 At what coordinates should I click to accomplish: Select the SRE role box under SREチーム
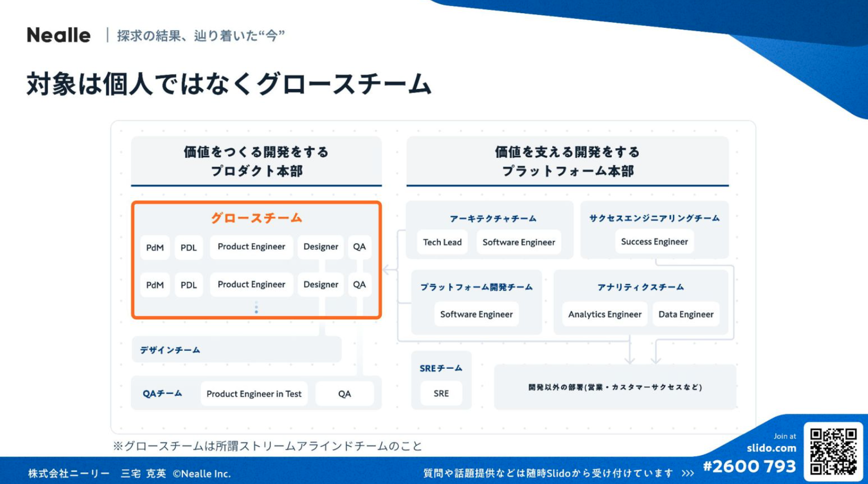pyautogui.click(x=441, y=393)
